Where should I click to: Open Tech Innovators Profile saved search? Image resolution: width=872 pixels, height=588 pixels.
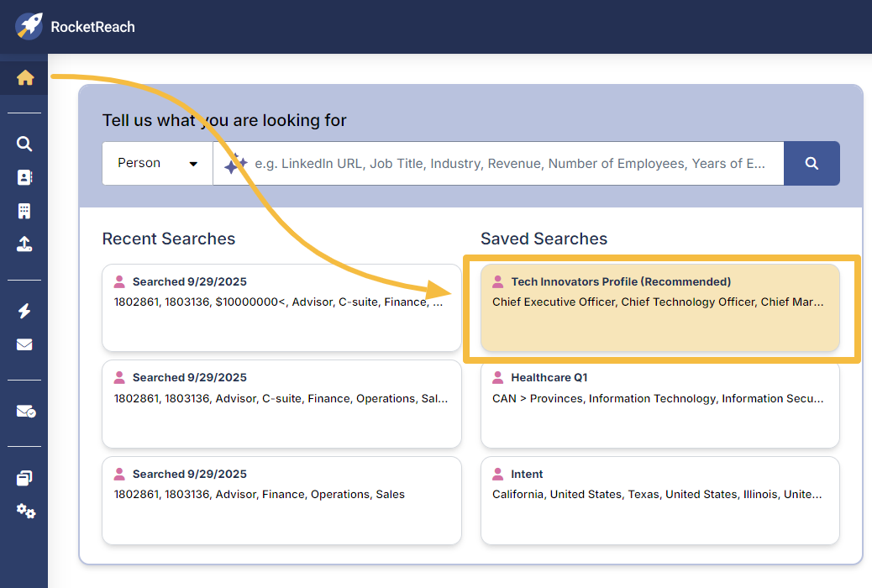pyautogui.click(x=660, y=307)
